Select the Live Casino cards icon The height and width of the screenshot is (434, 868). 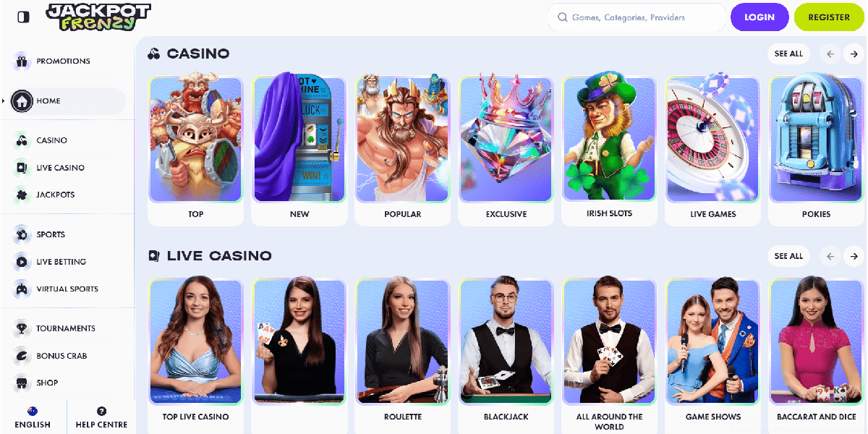[x=22, y=168]
